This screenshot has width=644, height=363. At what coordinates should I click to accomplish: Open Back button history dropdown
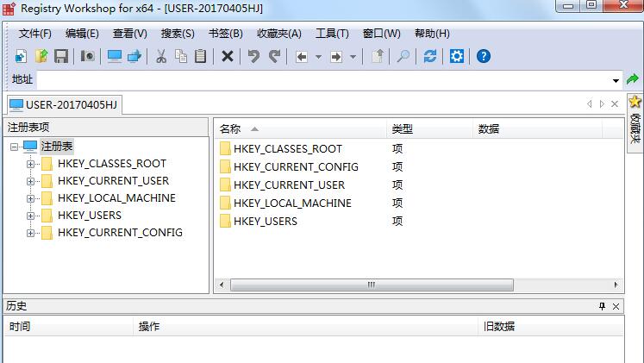(318, 57)
